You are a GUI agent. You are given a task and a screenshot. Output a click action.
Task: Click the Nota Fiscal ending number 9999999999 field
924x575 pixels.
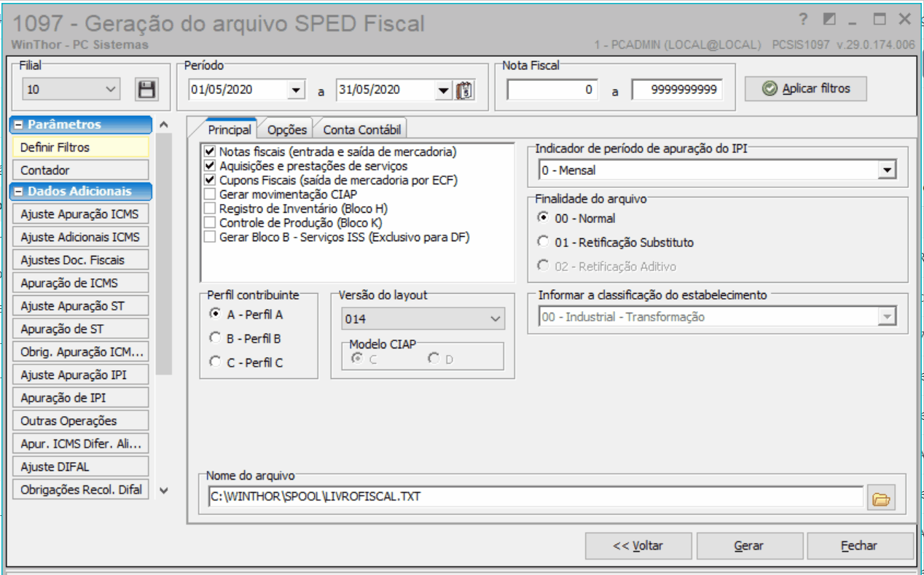pyautogui.click(x=677, y=90)
